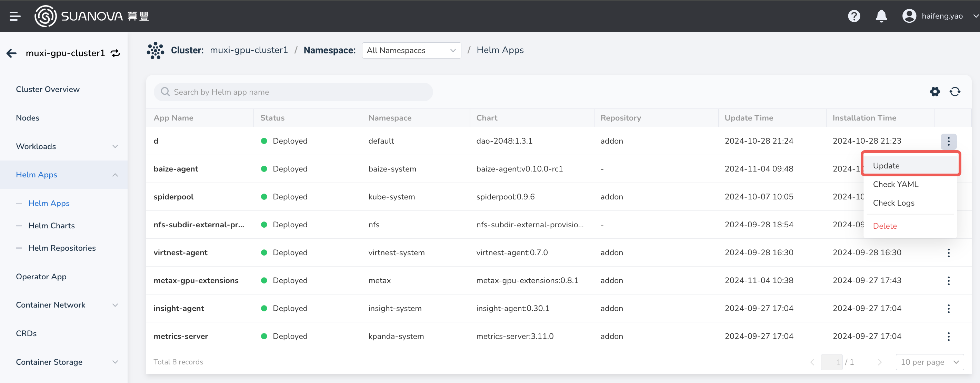This screenshot has height=383, width=980.
Task: Open Nodes in sidebar
Action: click(28, 118)
